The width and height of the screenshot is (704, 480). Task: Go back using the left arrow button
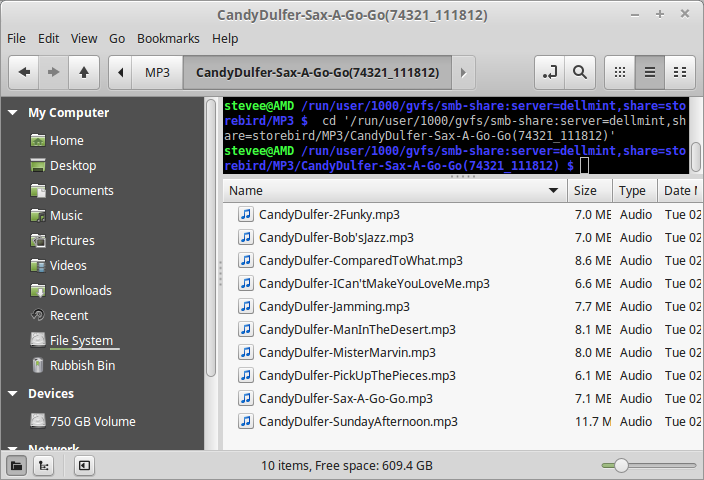coord(24,72)
